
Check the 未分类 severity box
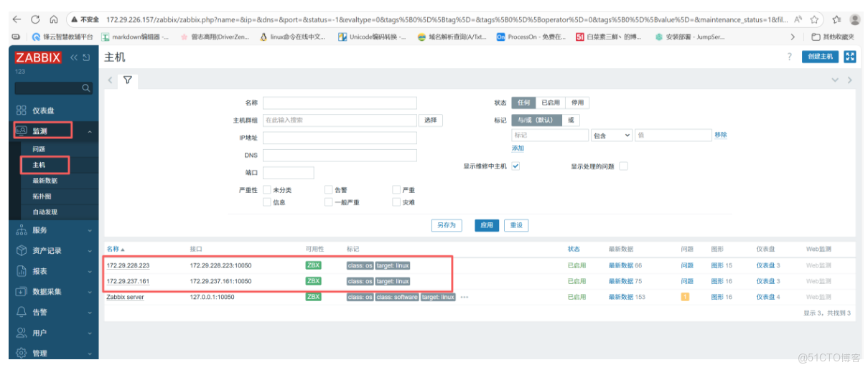(x=267, y=190)
